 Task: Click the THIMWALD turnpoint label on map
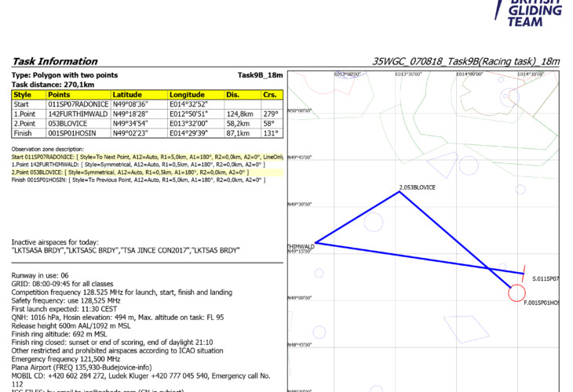coord(301,246)
